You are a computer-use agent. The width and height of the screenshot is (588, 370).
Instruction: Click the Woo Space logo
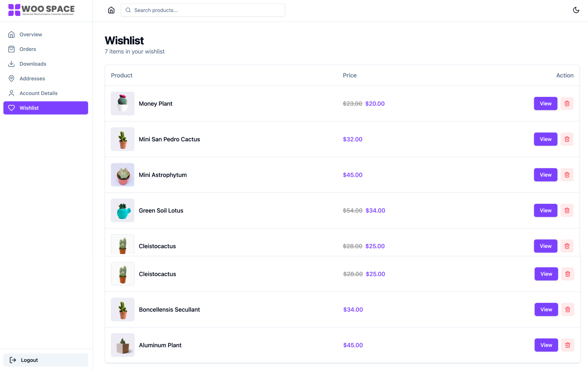[42, 10]
